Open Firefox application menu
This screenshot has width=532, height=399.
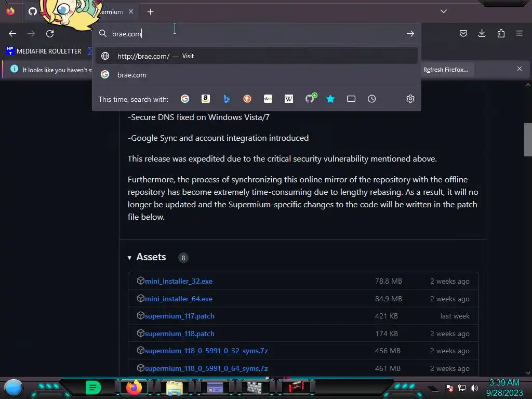(x=520, y=33)
